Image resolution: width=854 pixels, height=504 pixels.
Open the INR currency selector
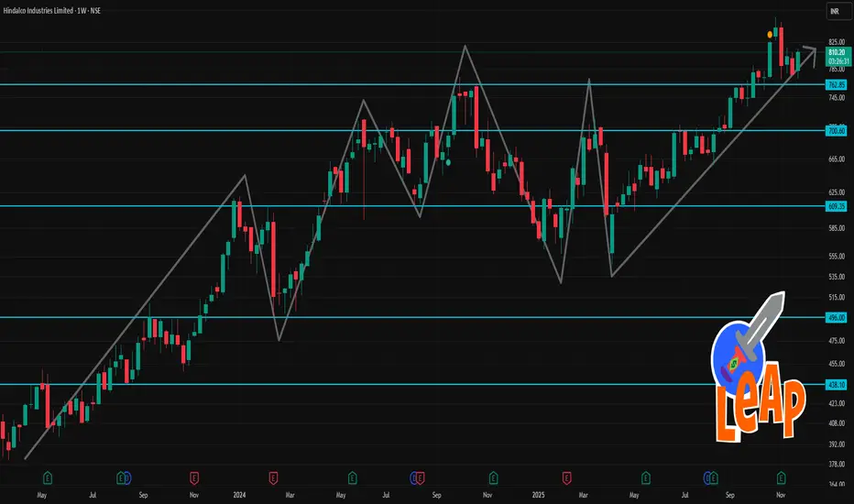pos(838,11)
